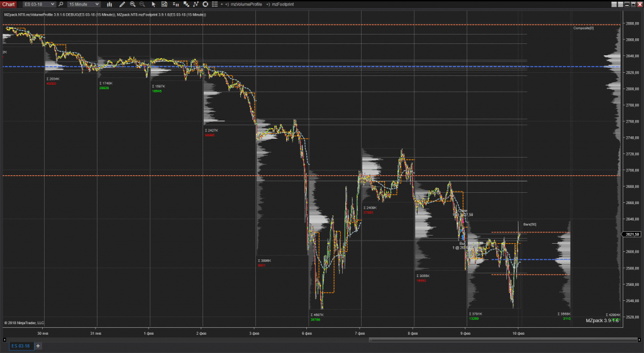Screen dimensions: 644x353
Task: Select the ES 03-18 chart tab
Action: point(21,346)
